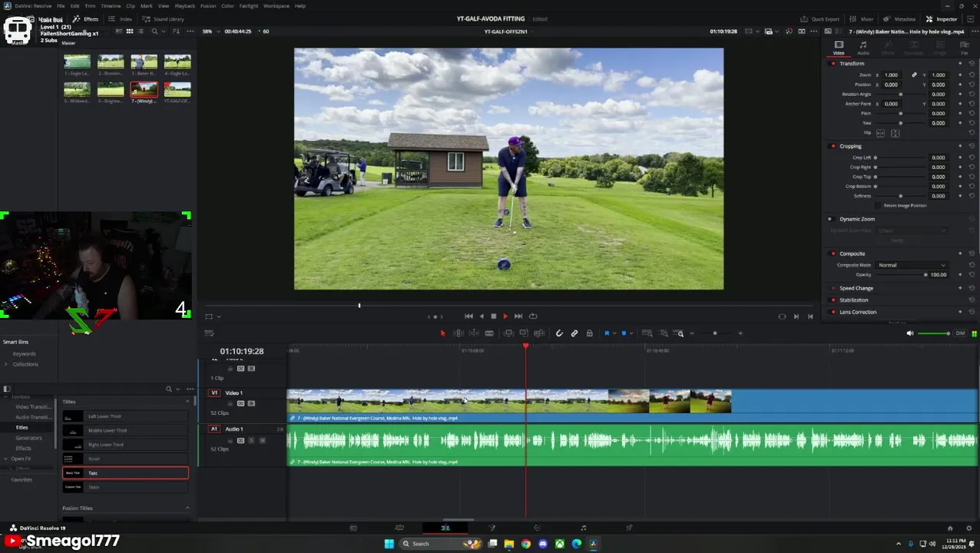Click the overwrite clip icon
Viewport: 980px width, 553px height.
point(524,333)
